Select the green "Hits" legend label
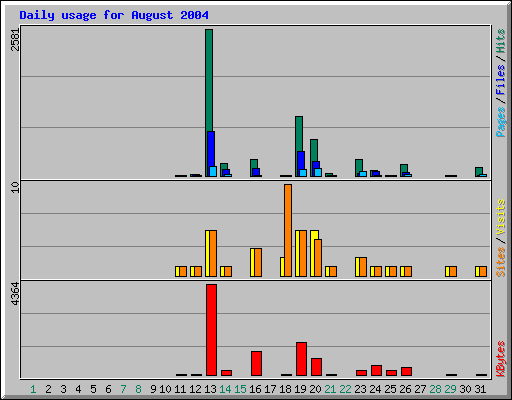 (x=500, y=41)
